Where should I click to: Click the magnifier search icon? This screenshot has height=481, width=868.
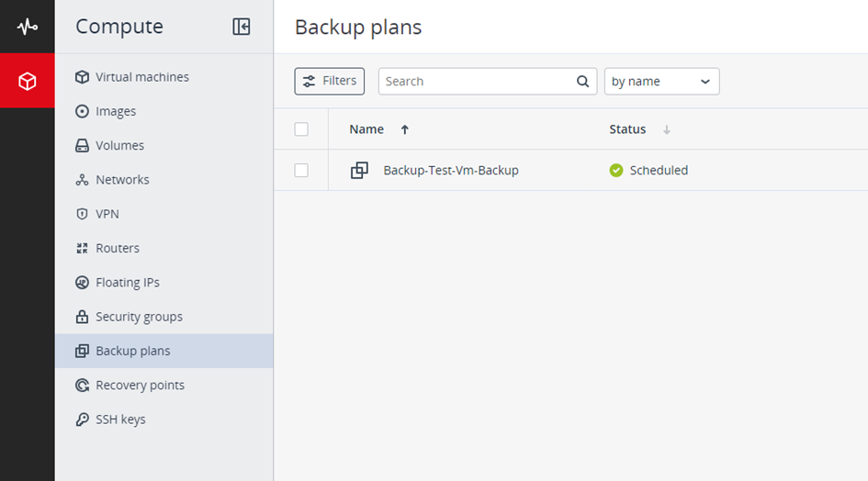coord(582,82)
